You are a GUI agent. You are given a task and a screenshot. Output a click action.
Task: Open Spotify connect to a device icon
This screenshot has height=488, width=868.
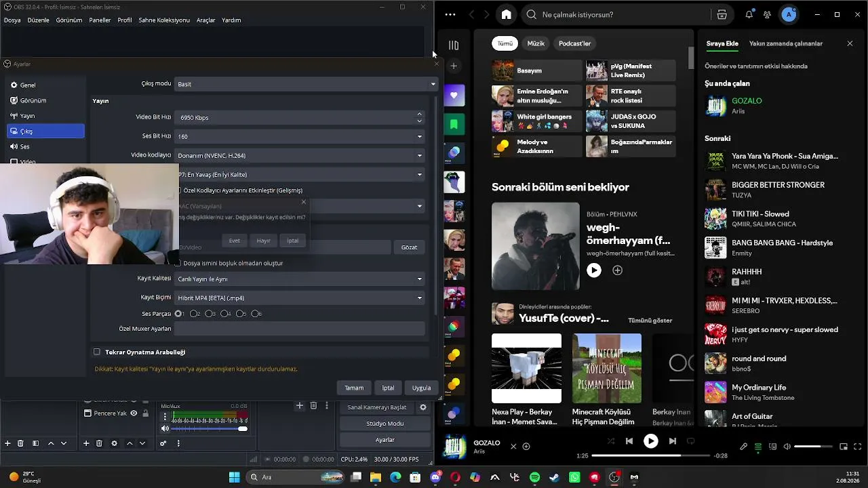tap(772, 447)
